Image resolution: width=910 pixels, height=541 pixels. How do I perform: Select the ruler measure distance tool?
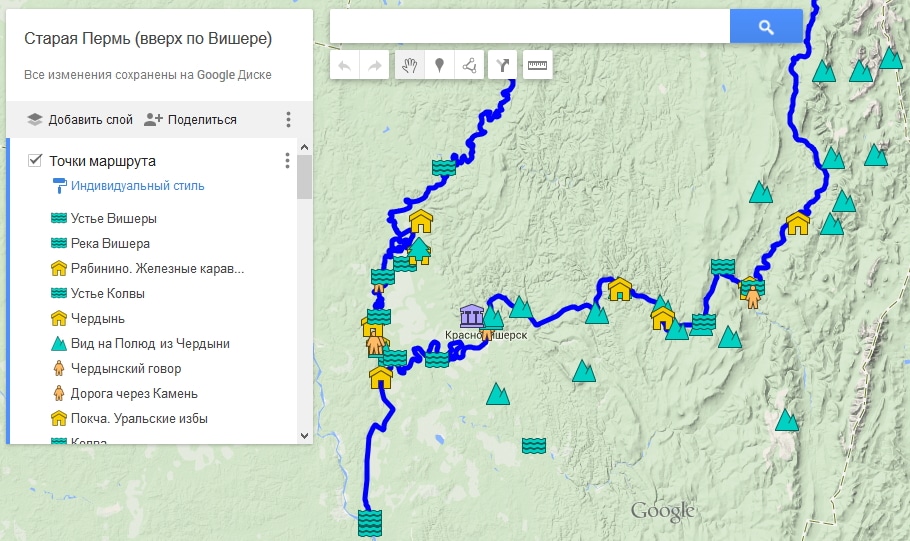pyautogui.click(x=538, y=66)
